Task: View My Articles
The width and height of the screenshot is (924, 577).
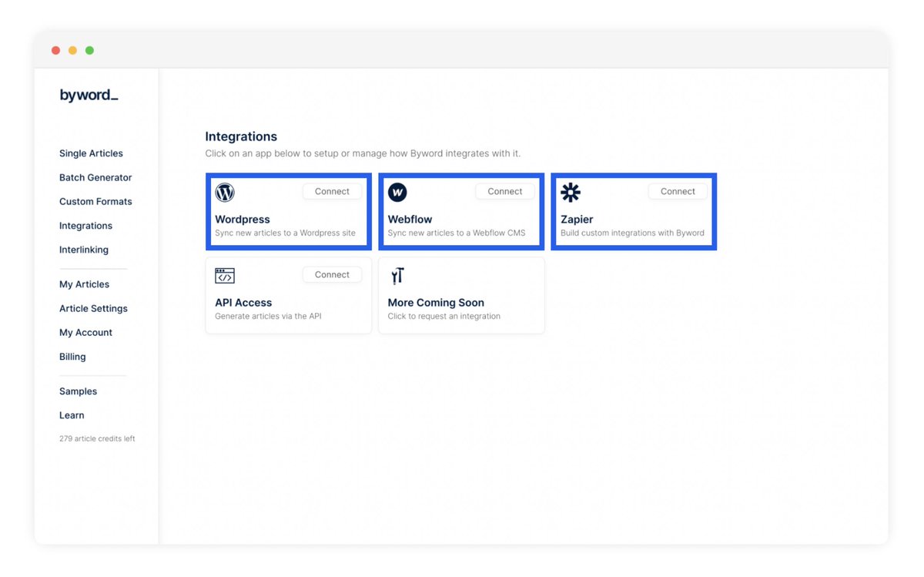Action: tap(84, 284)
